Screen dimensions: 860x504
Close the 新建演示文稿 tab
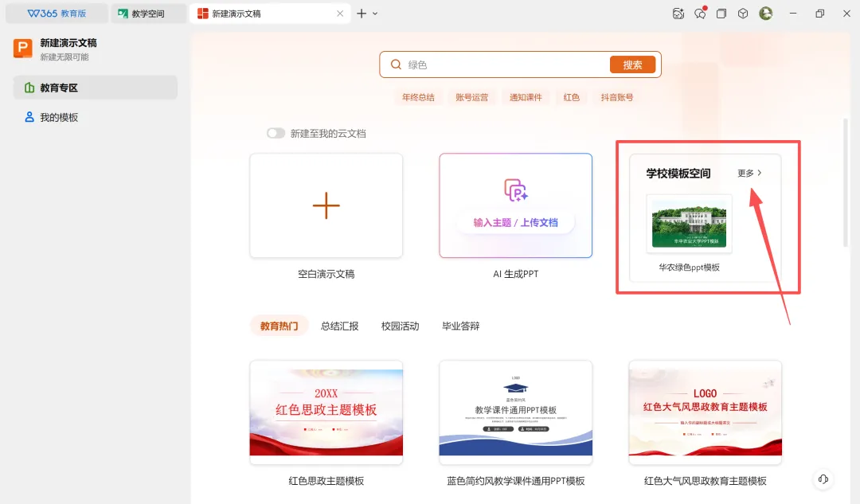[340, 14]
